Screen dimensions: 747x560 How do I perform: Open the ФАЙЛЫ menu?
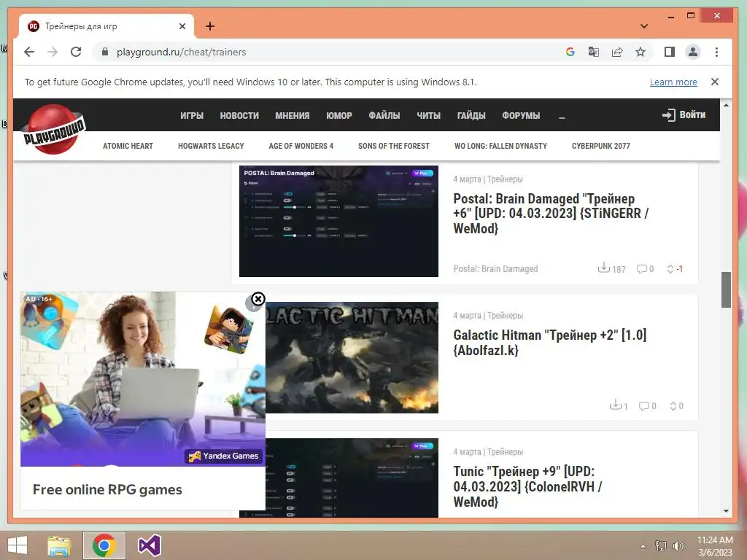pos(384,115)
